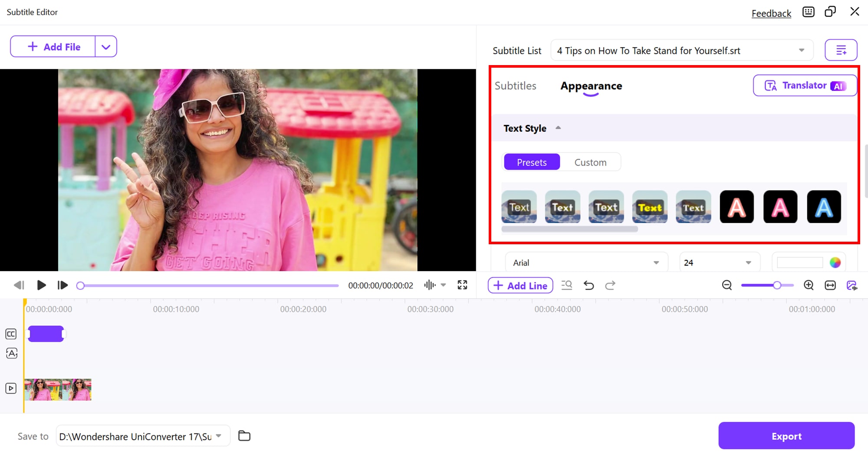Close the Subtitle Editor window
This screenshot has height=456, width=868.
tap(855, 12)
